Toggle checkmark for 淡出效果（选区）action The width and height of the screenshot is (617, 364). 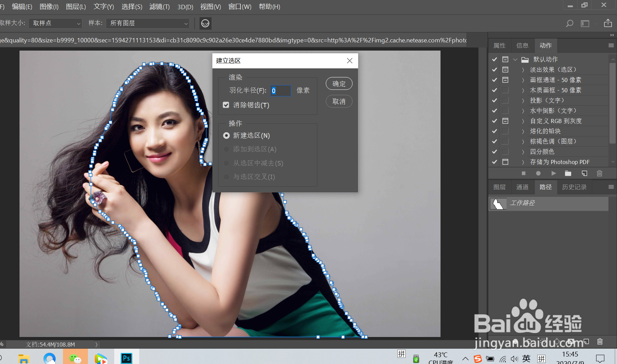(495, 69)
